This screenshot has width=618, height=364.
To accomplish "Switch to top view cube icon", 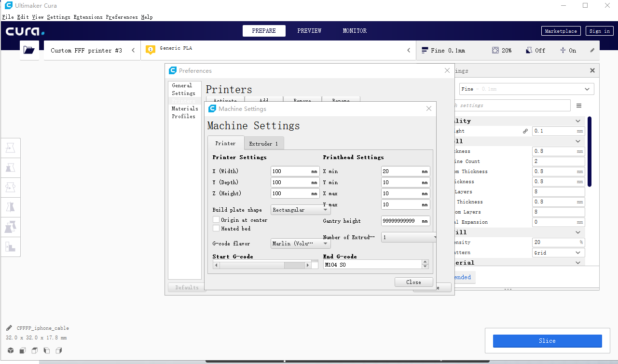I will (x=35, y=351).
